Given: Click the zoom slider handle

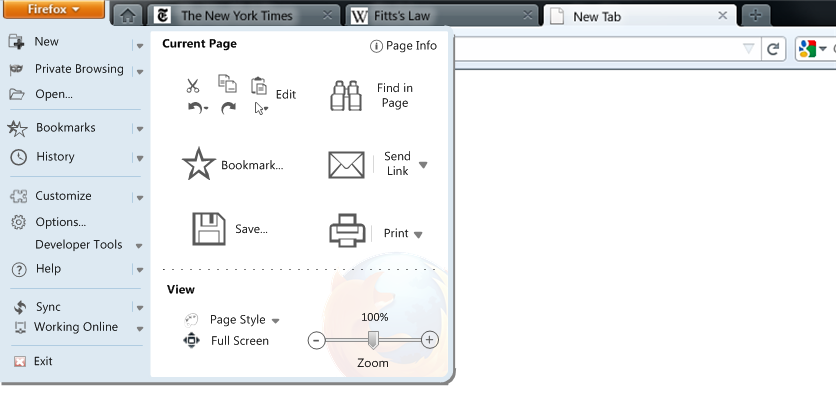Looking at the screenshot, I should [373, 340].
